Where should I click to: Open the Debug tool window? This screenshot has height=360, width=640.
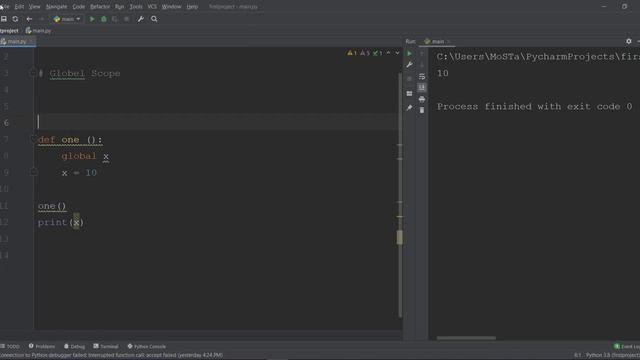[x=74, y=346]
